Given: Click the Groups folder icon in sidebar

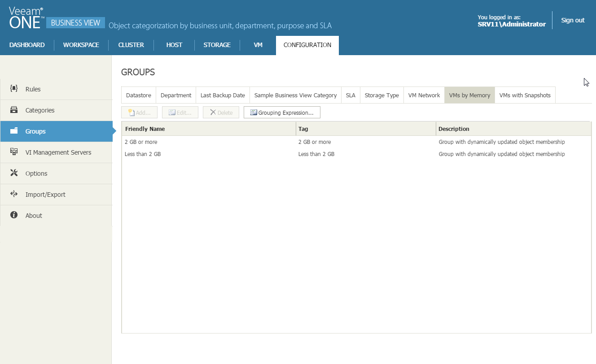Looking at the screenshot, I should tap(14, 131).
